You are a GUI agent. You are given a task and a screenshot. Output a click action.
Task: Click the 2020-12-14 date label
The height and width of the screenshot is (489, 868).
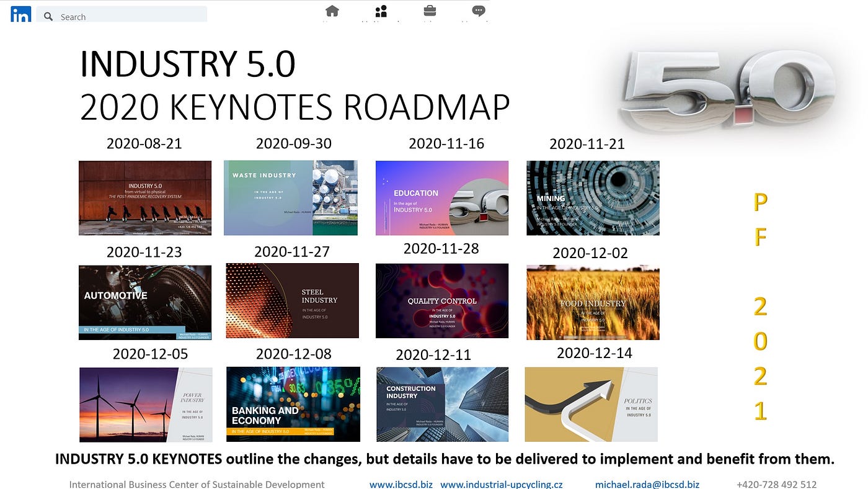click(x=595, y=352)
